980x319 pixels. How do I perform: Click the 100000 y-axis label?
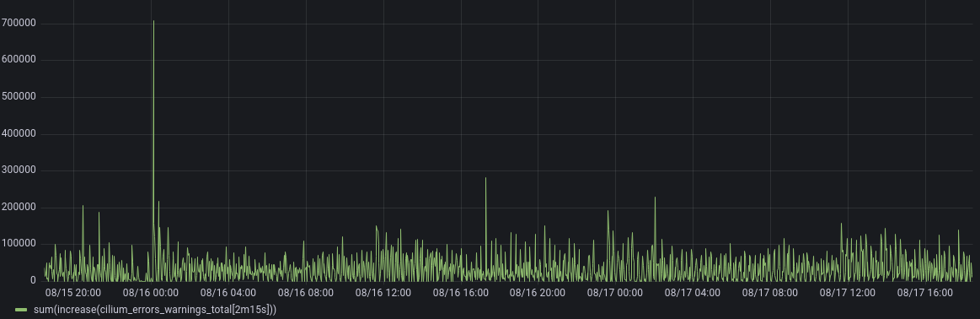[19, 244]
